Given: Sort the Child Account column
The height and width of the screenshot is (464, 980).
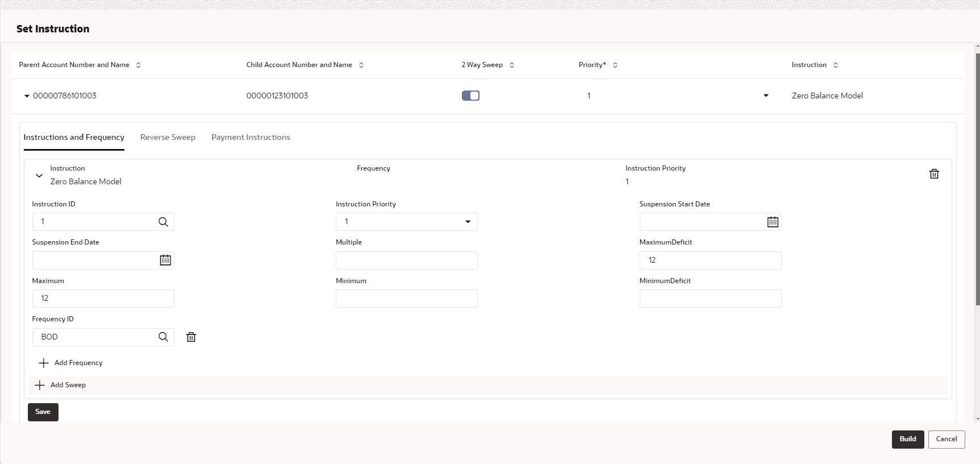Looking at the screenshot, I should tap(361, 65).
